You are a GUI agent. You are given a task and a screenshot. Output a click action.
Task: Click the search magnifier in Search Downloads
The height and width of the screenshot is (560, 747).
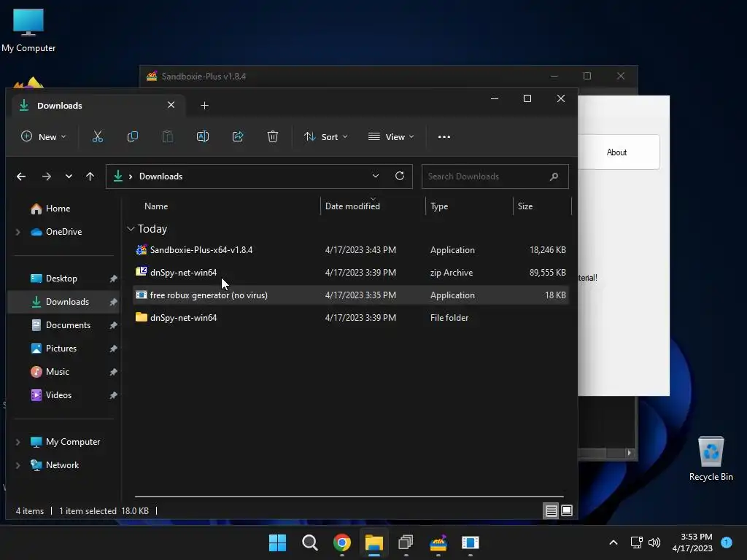[x=554, y=176]
